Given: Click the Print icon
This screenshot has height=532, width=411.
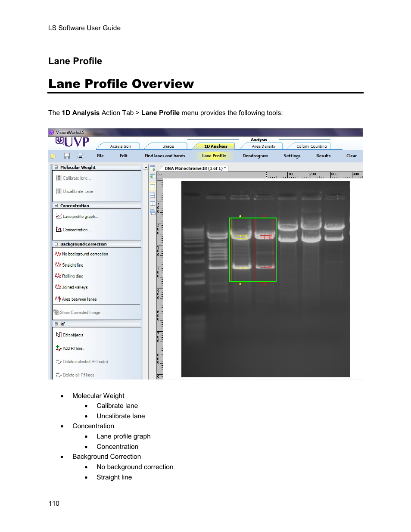Looking at the screenshot, I should coord(80,156).
